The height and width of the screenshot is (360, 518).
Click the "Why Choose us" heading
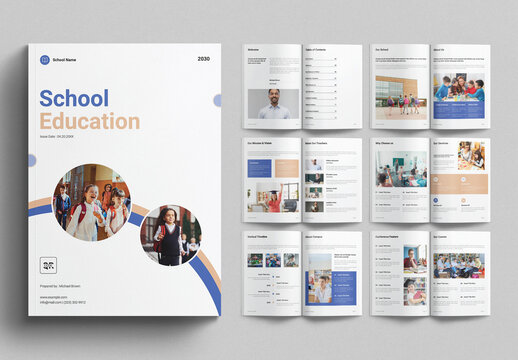coord(384,143)
